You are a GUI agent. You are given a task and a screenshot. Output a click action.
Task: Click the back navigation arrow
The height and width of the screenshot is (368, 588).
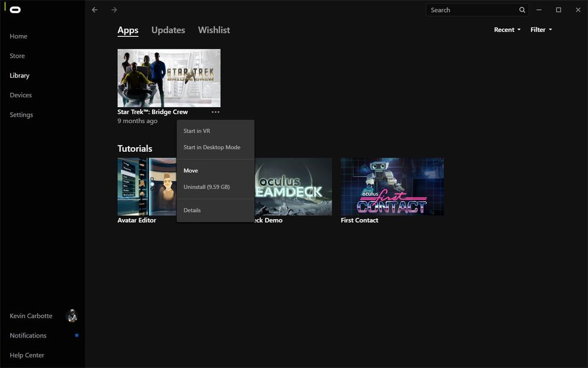point(94,9)
